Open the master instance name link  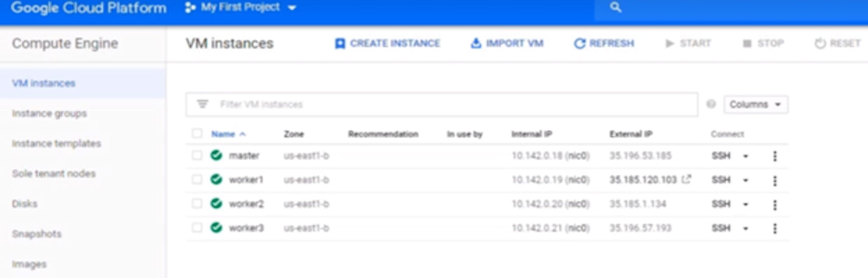(x=244, y=156)
